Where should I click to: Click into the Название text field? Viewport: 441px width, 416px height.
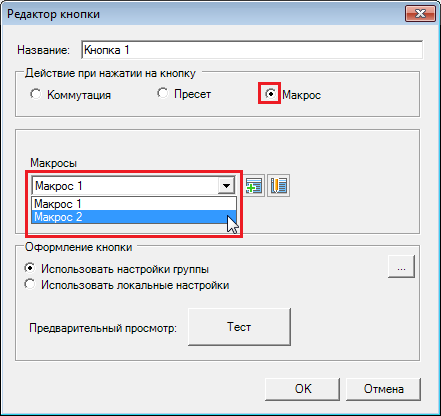click(x=252, y=50)
